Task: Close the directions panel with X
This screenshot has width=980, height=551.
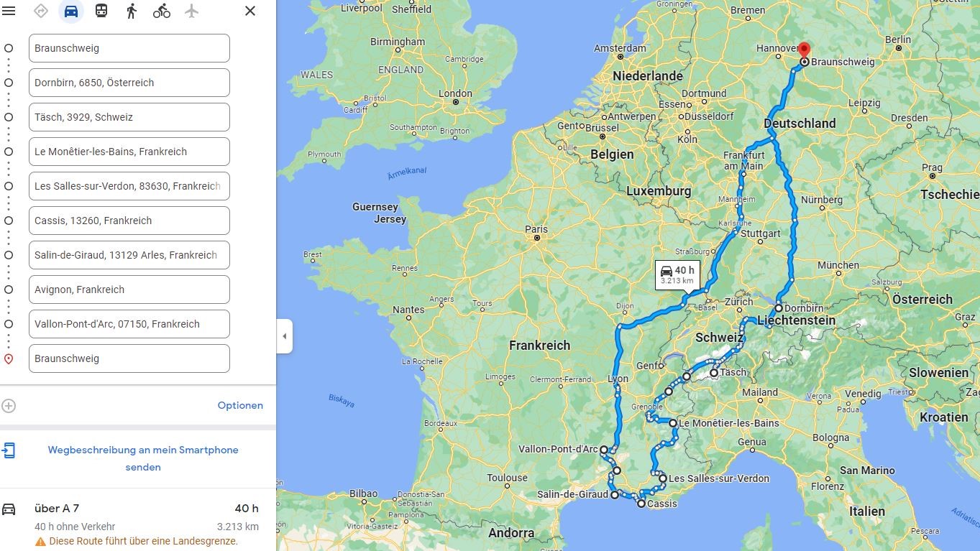Action: point(250,11)
